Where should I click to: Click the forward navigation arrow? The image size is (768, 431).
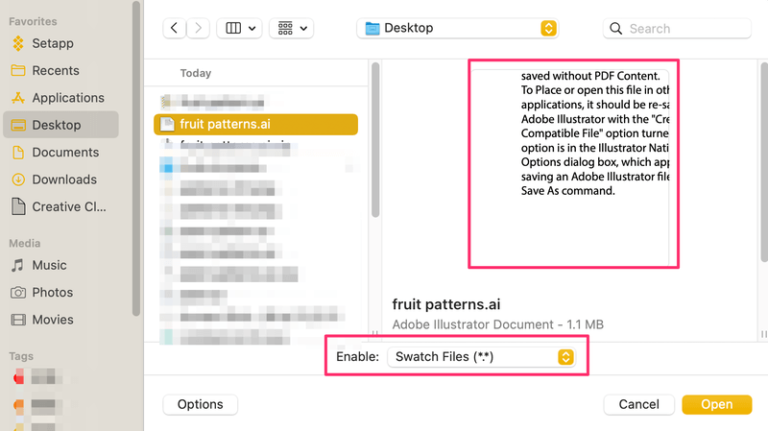click(x=198, y=29)
